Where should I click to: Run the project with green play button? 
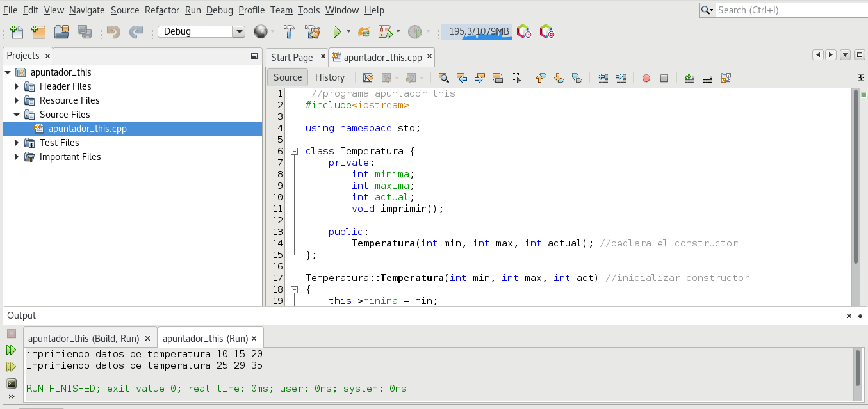(x=336, y=31)
